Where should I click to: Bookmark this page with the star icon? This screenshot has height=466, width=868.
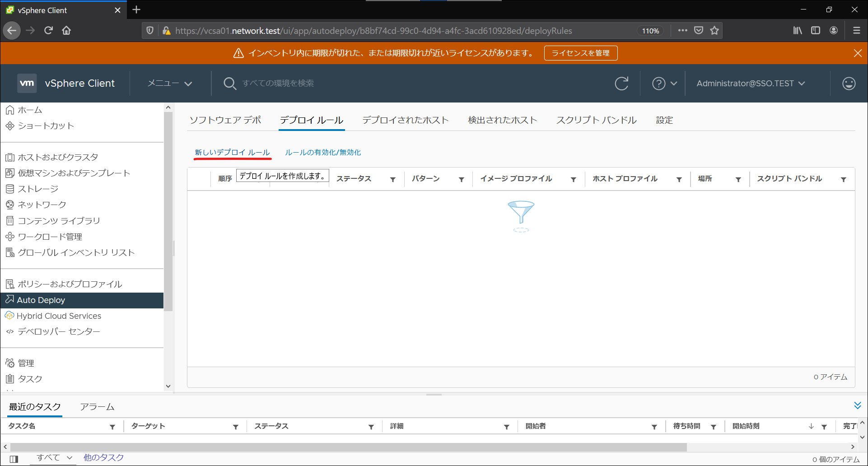click(x=714, y=31)
